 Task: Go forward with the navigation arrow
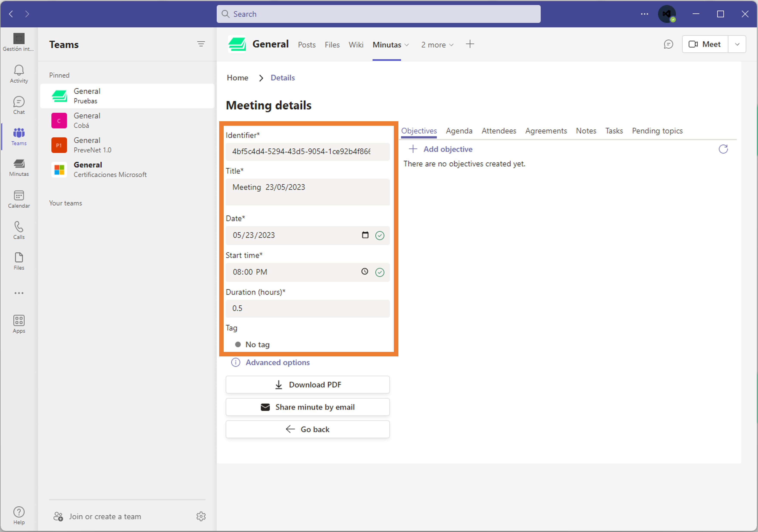(27, 14)
